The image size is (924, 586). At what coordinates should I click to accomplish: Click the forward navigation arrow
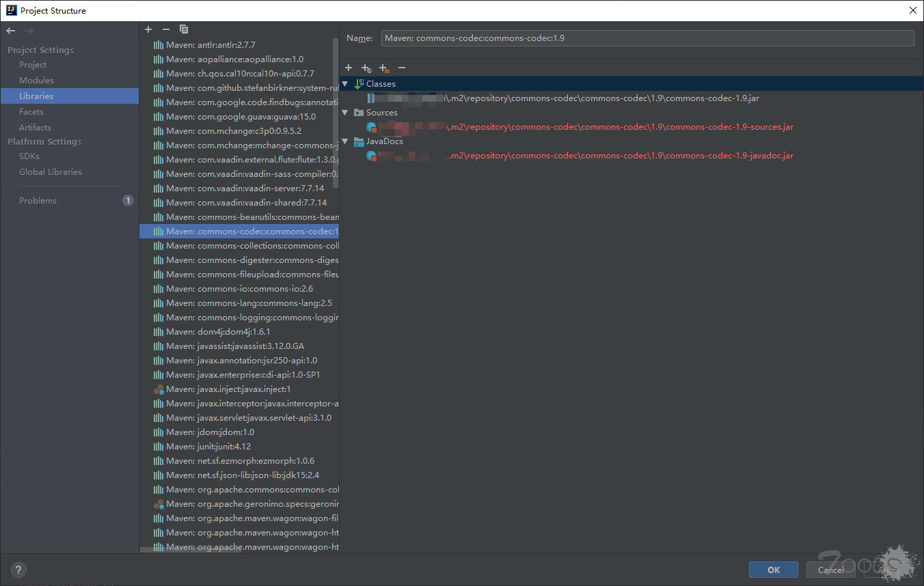[x=29, y=31]
